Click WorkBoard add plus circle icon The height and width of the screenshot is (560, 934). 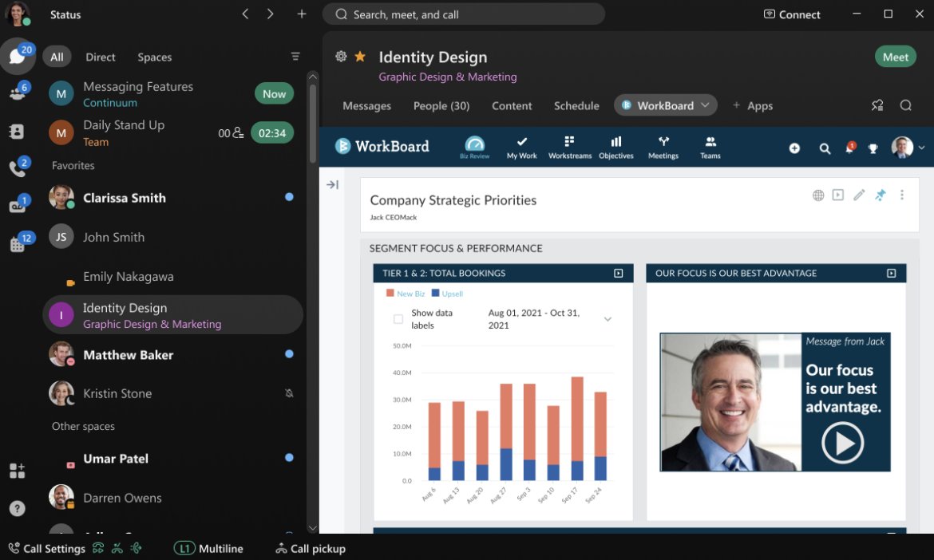pyautogui.click(x=794, y=148)
